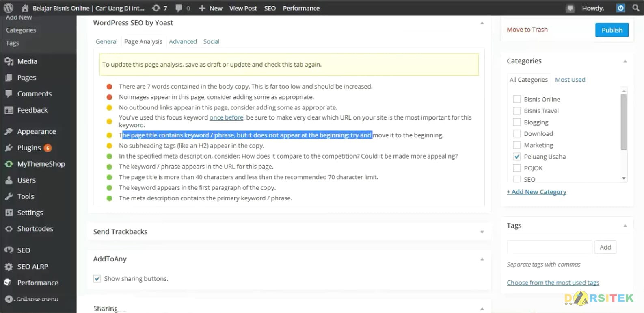The height and width of the screenshot is (313, 644).
Task: Click the Add New Category link
Action: [536, 192]
